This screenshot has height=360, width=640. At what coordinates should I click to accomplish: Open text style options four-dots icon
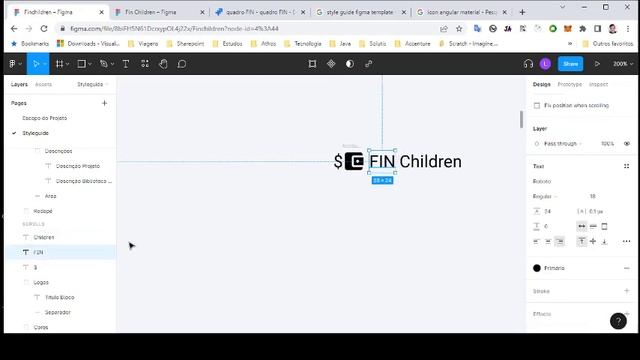[x=627, y=166]
